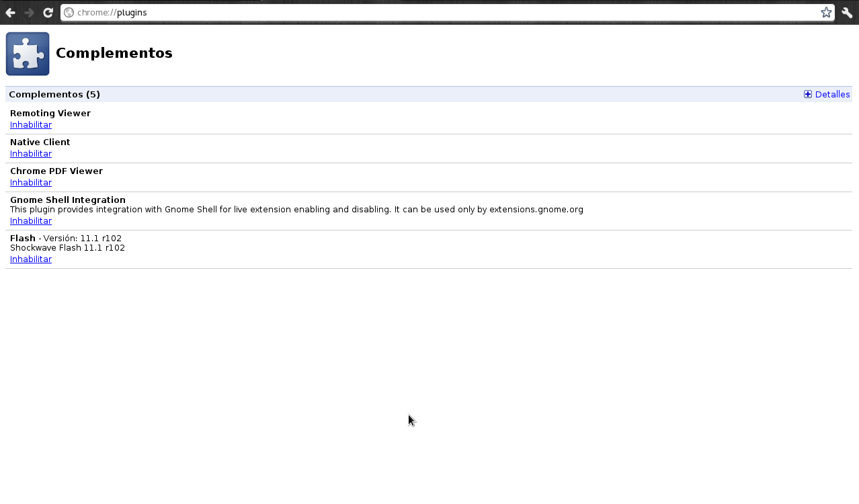Image resolution: width=859 pixels, height=504 pixels.
Task: Expand plugin details via Detalles link
Action: tap(832, 95)
